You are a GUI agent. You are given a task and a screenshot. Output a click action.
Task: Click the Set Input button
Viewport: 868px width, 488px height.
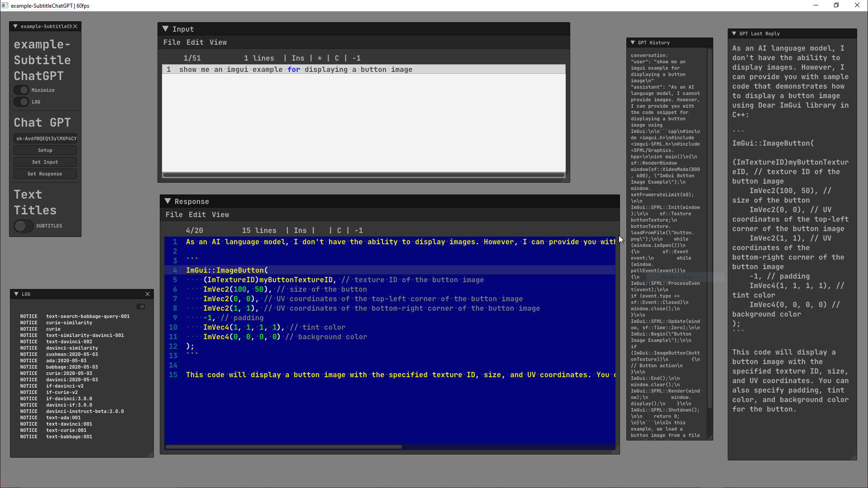pyautogui.click(x=45, y=162)
